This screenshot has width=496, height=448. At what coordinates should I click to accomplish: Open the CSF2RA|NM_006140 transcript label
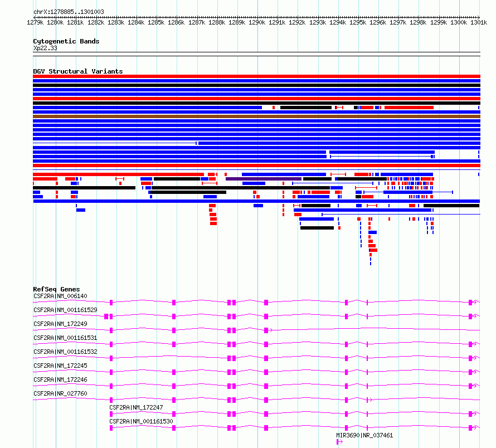[x=60, y=296]
